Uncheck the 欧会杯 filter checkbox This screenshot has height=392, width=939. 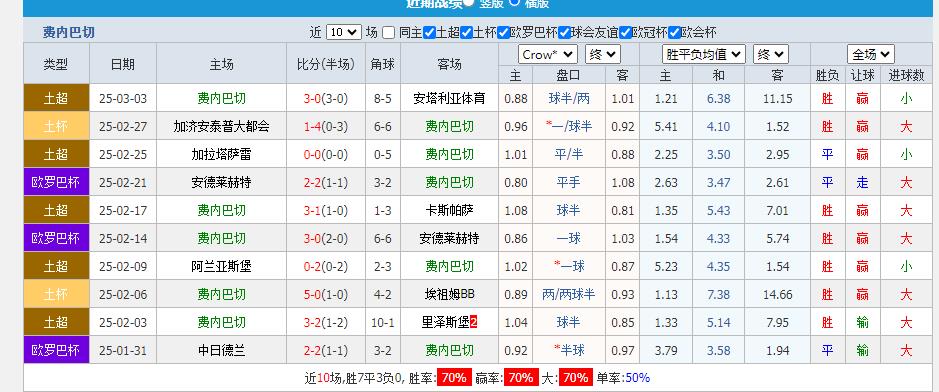click(674, 33)
